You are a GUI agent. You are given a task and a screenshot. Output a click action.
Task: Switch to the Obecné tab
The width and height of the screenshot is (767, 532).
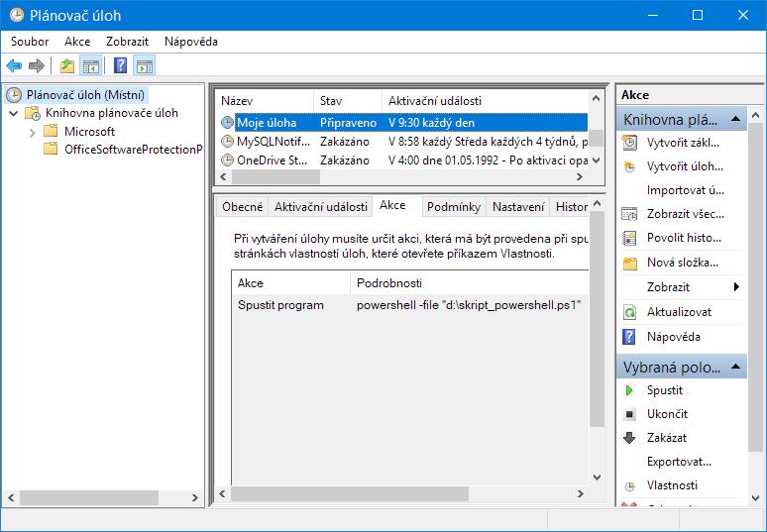tap(242, 207)
